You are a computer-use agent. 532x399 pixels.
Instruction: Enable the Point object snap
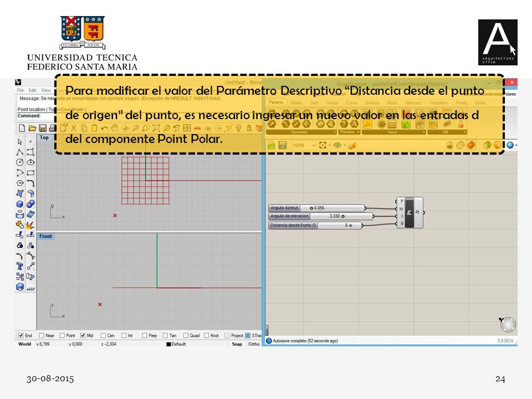tap(62, 335)
